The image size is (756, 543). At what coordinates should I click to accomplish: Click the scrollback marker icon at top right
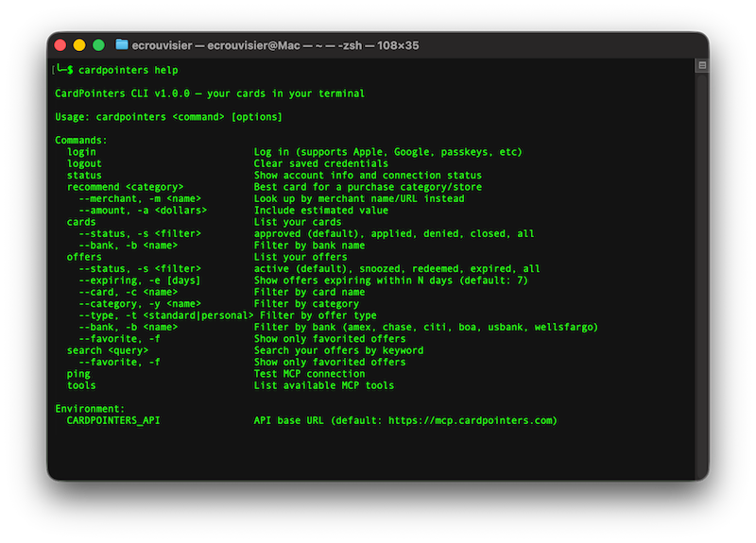click(702, 65)
